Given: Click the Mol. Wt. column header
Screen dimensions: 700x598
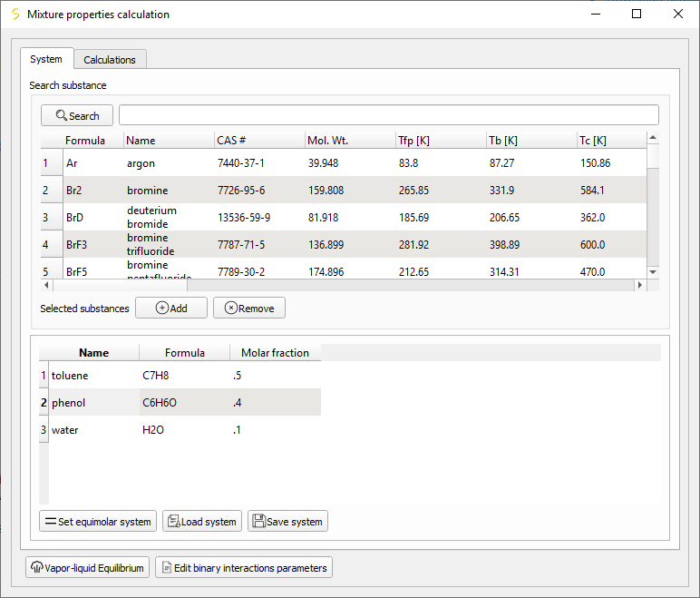Looking at the screenshot, I should click(350, 141).
